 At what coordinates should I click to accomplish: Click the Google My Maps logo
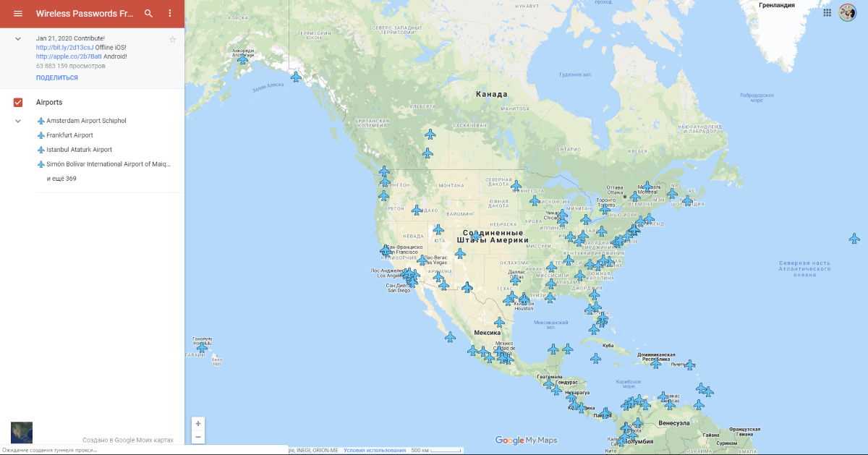click(526, 440)
